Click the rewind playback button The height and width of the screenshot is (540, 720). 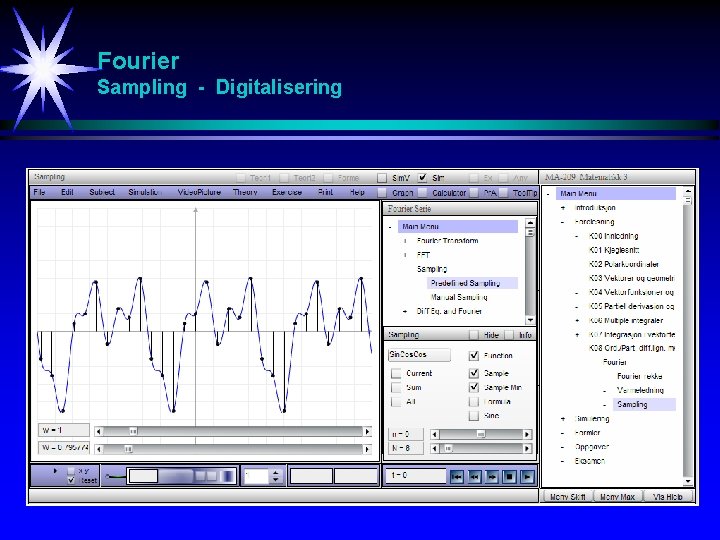pyautogui.click(x=474, y=477)
